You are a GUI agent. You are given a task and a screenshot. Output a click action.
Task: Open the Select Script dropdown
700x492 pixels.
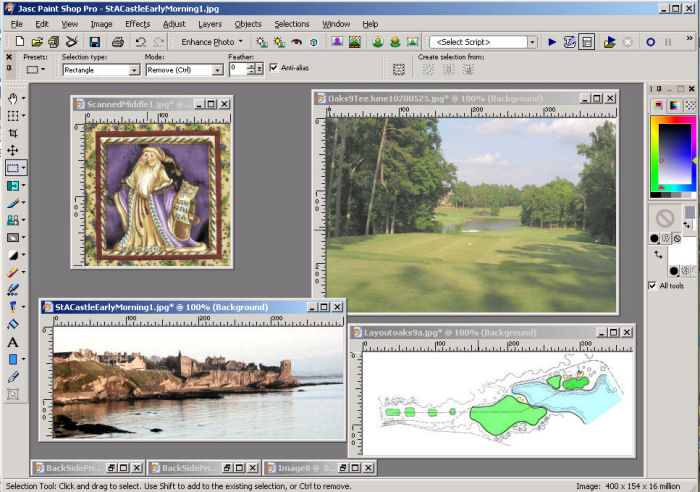533,42
